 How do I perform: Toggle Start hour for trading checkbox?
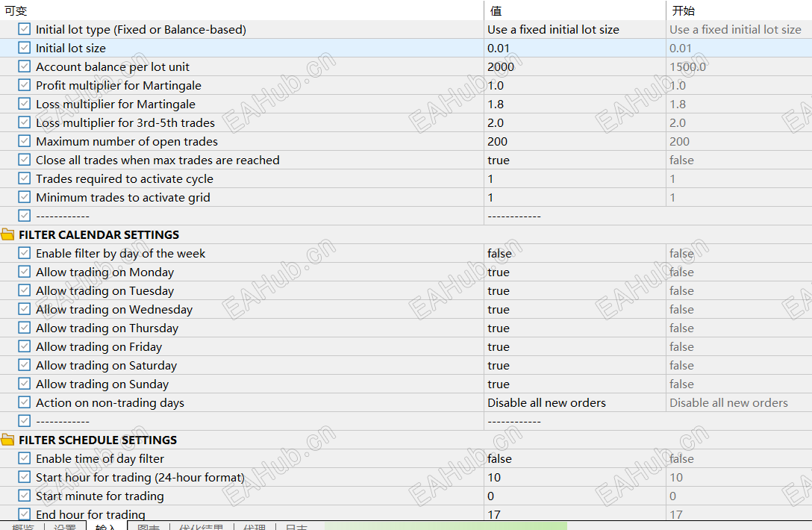[x=25, y=477]
